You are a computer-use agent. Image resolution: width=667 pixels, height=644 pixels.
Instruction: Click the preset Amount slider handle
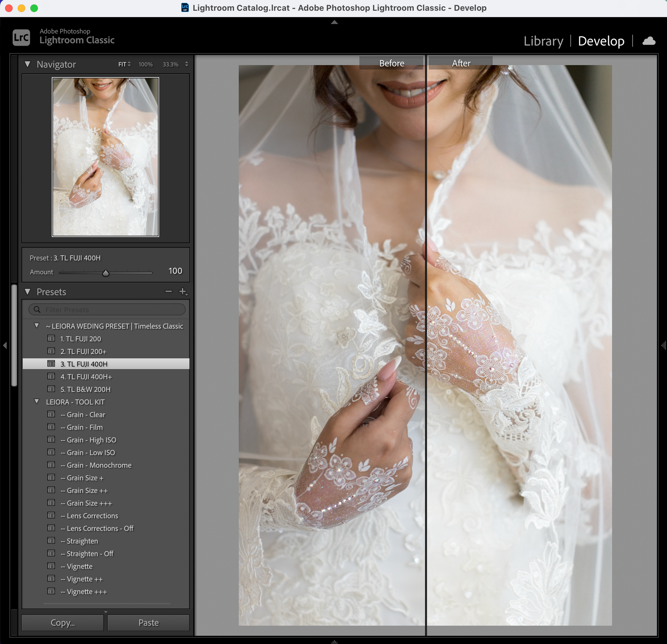(106, 273)
